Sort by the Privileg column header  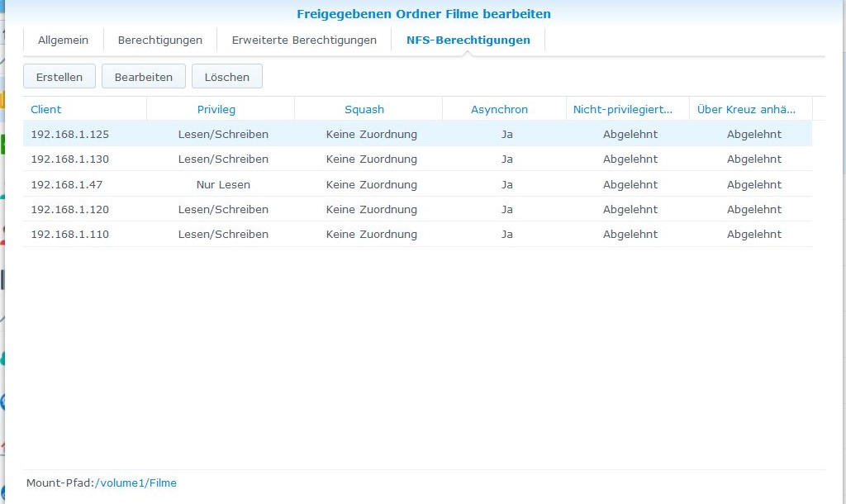click(216, 109)
